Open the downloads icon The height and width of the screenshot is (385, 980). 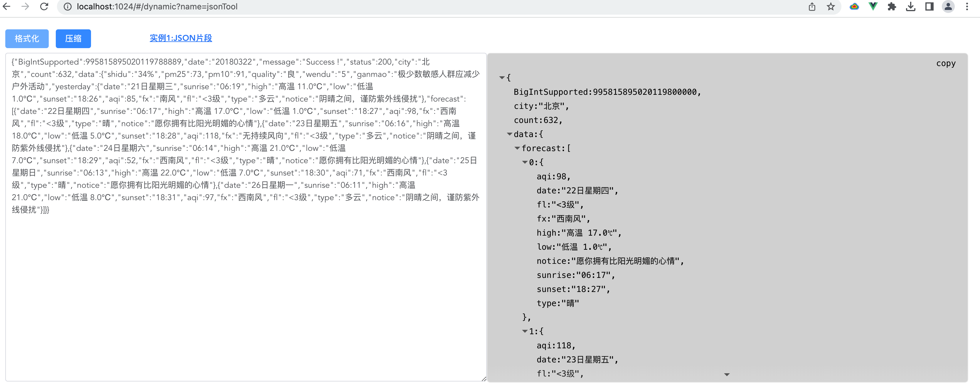[x=910, y=6]
